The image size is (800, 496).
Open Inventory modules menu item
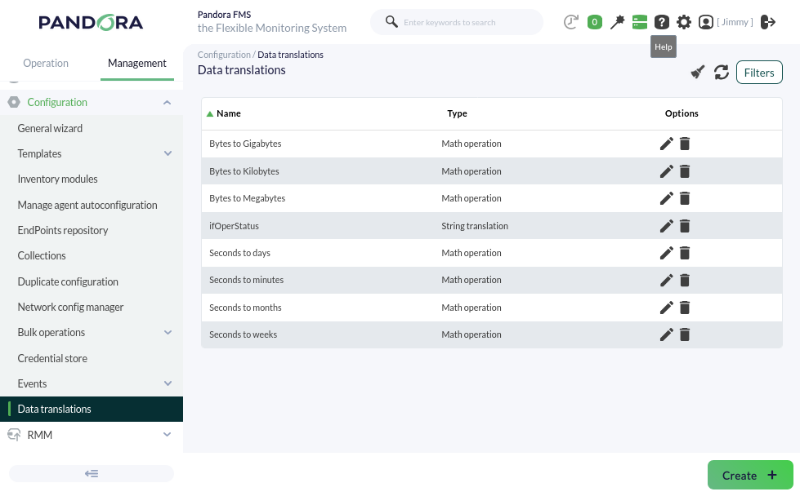(x=57, y=179)
